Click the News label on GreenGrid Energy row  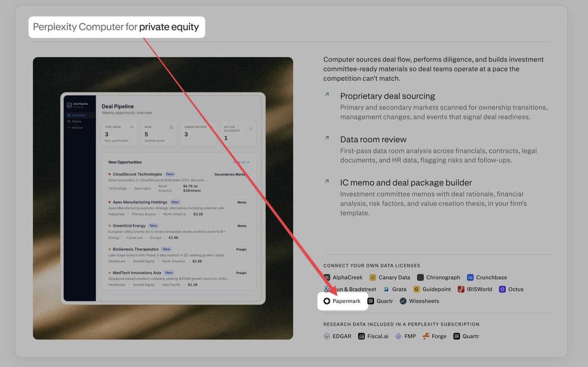tap(242, 226)
